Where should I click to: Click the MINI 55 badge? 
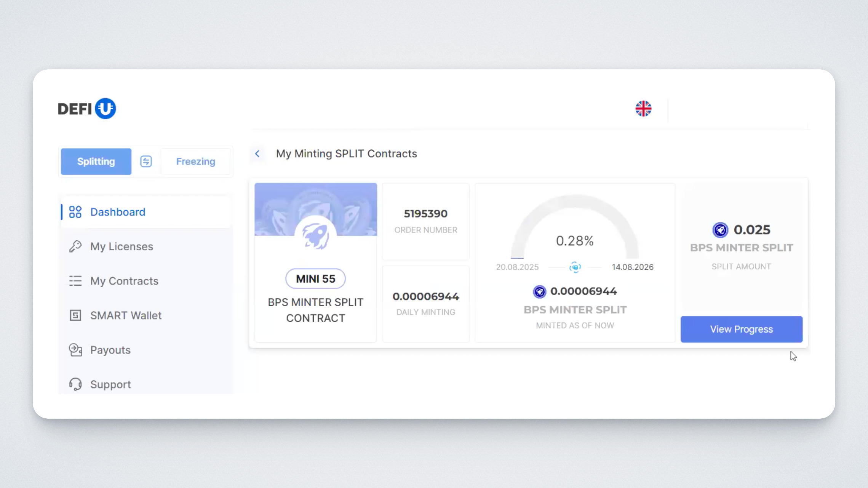coord(315,279)
